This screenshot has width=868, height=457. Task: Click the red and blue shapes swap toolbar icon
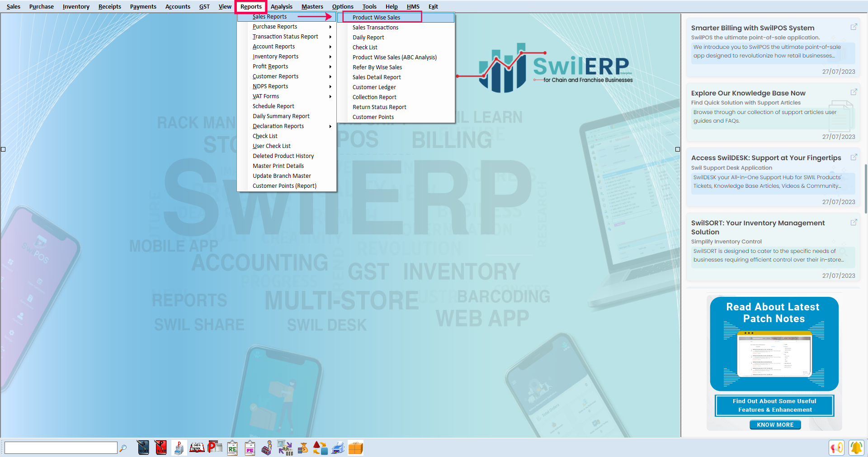320,447
